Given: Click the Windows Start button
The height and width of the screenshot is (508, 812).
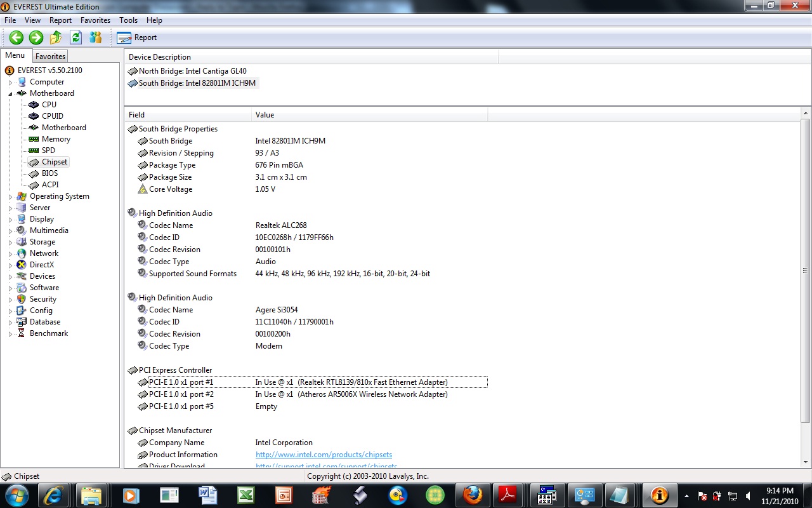Looking at the screenshot, I should [x=16, y=495].
